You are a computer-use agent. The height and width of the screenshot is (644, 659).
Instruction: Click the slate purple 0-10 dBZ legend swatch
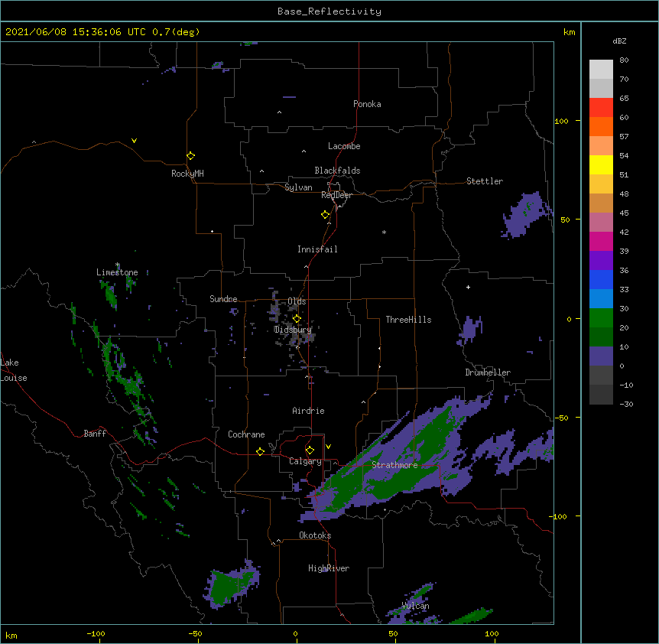pyautogui.click(x=601, y=356)
